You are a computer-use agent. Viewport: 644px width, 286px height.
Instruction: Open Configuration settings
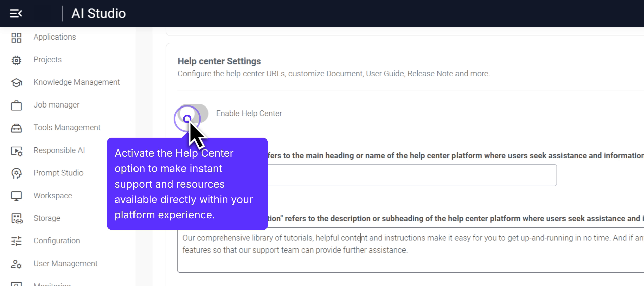point(57,241)
